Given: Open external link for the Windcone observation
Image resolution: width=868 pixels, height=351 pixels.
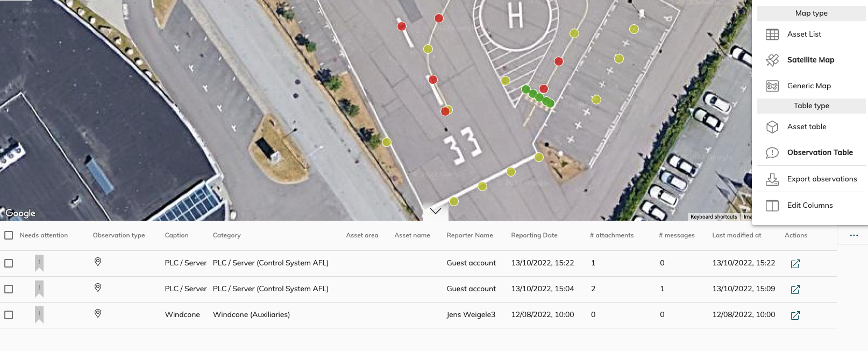Looking at the screenshot, I should (x=795, y=315).
